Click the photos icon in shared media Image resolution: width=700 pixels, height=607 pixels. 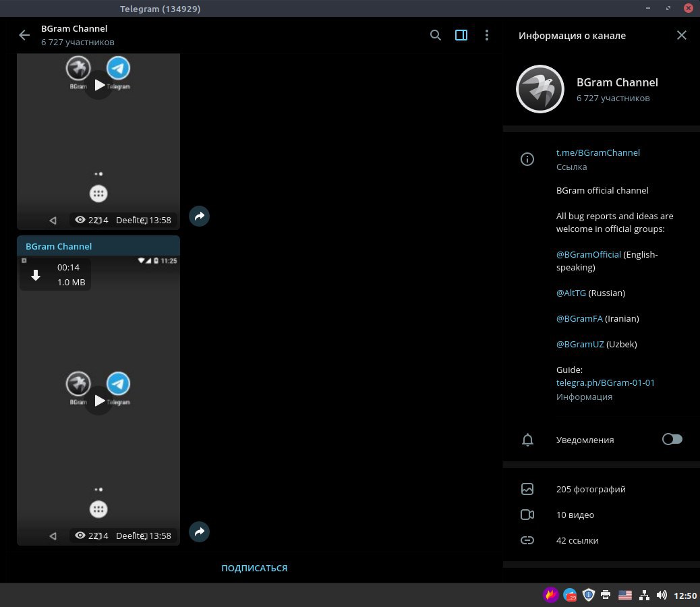point(527,489)
